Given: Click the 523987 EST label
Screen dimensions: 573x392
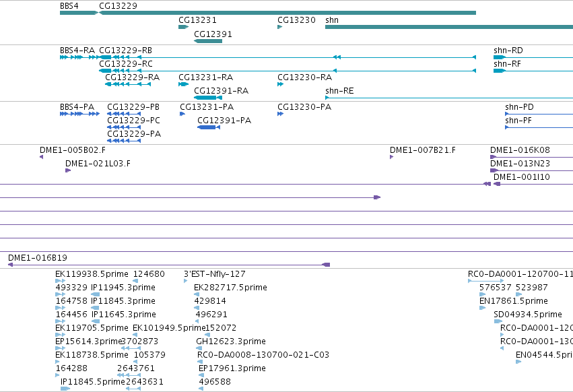Looking at the screenshot, I should [532, 288].
